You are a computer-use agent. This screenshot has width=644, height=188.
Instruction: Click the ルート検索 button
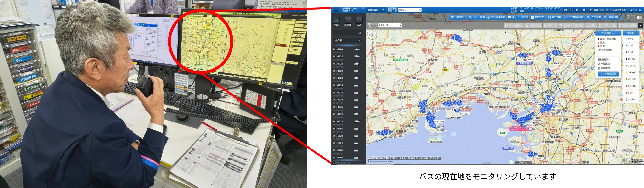pos(476,17)
